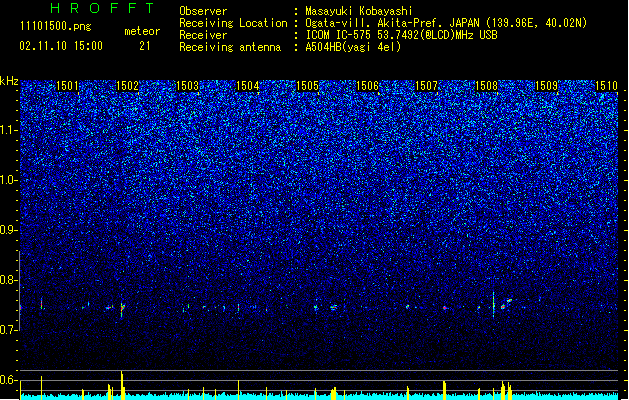The height and width of the screenshot is (400, 629).
Task: Select the meteor count value 21
Action: point(145,46)
